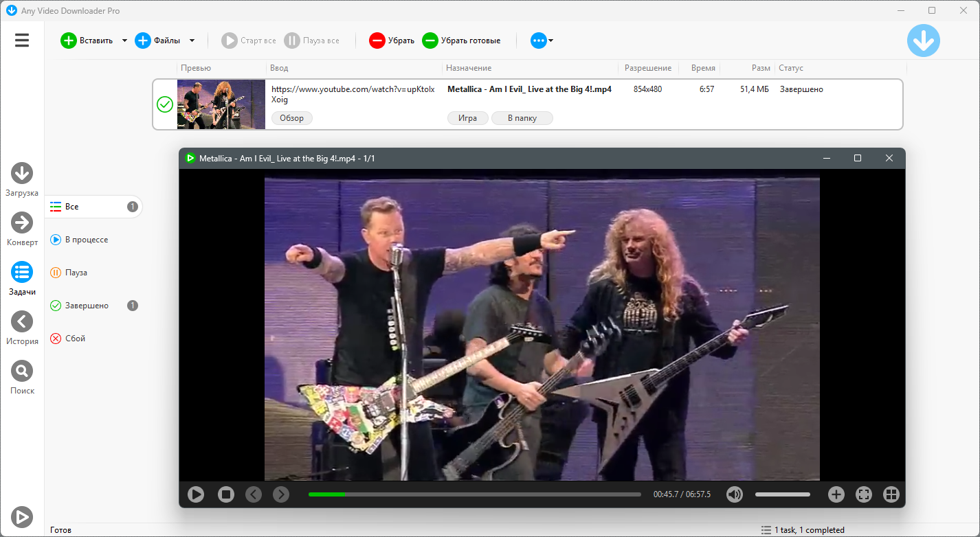Click the 00:45.7 / 06:57.5 time display
This screenshot has height=537, width=980.
tap(682, 494)
